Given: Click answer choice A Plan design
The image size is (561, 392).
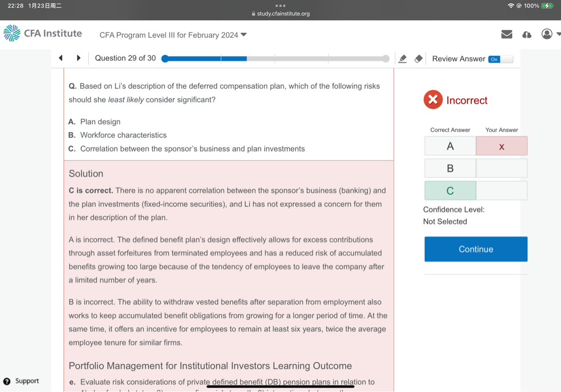Looking at the screenshot, I should [100, 122].
